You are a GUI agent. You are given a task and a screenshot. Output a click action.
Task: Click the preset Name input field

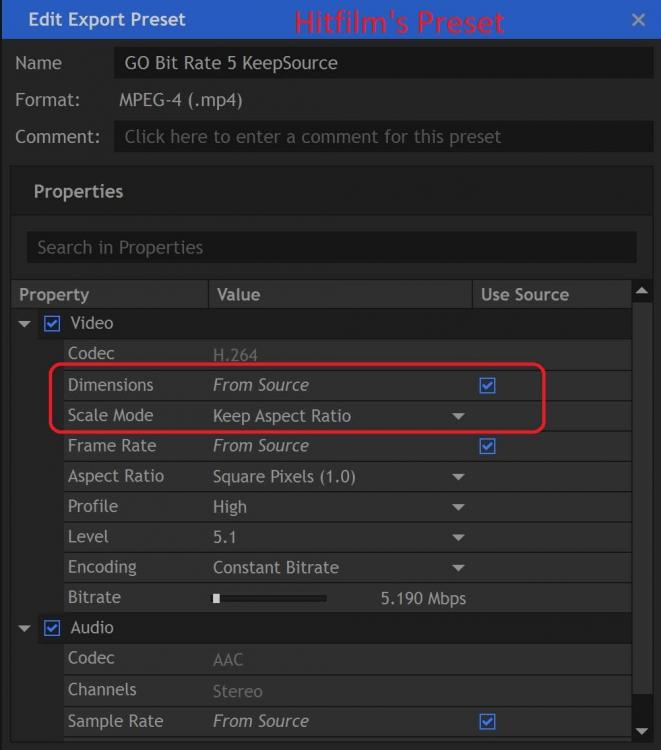coord(384,63)
